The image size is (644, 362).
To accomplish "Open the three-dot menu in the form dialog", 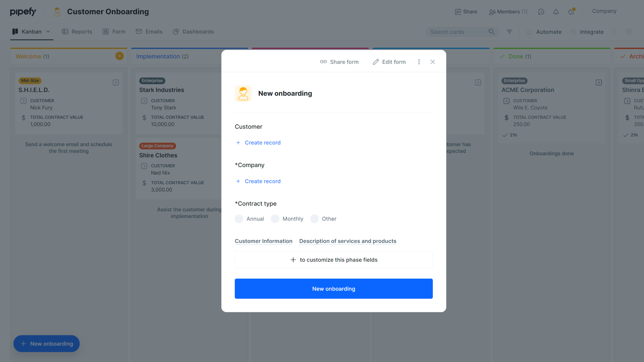I will [419, 62].
